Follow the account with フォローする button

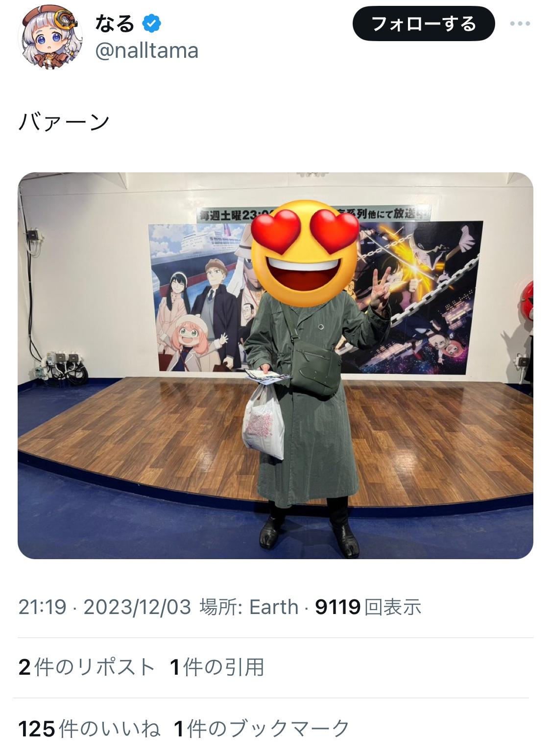[x=424, y=24]
